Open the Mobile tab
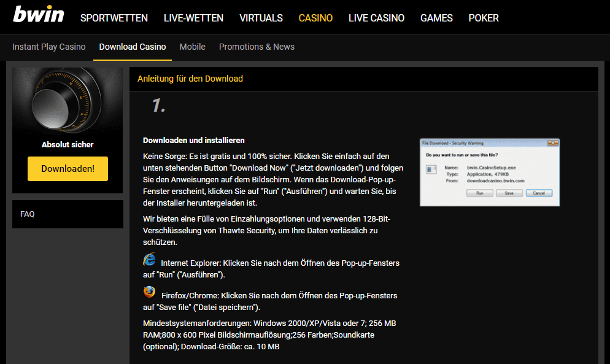Screen dimensions: 610x364 [193, 47]
